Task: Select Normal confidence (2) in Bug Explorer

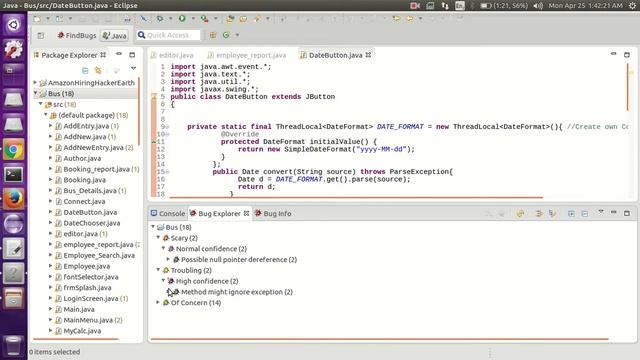Action: click(211, 249)
